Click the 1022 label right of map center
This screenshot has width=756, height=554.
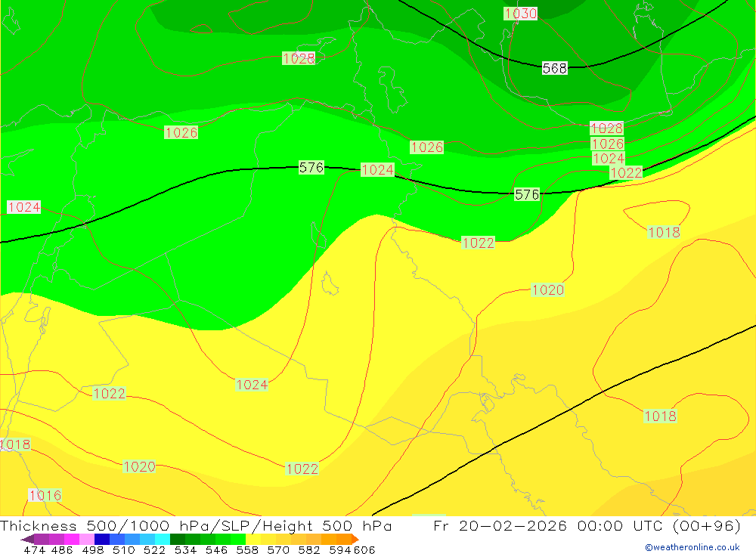click(x=478, y=243)
